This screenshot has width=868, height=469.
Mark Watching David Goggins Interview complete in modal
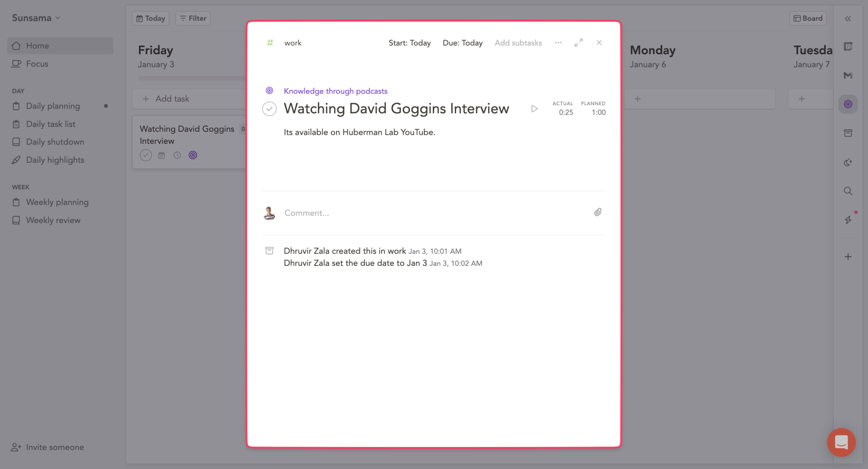pyautogui.click(x=270, y=109)
